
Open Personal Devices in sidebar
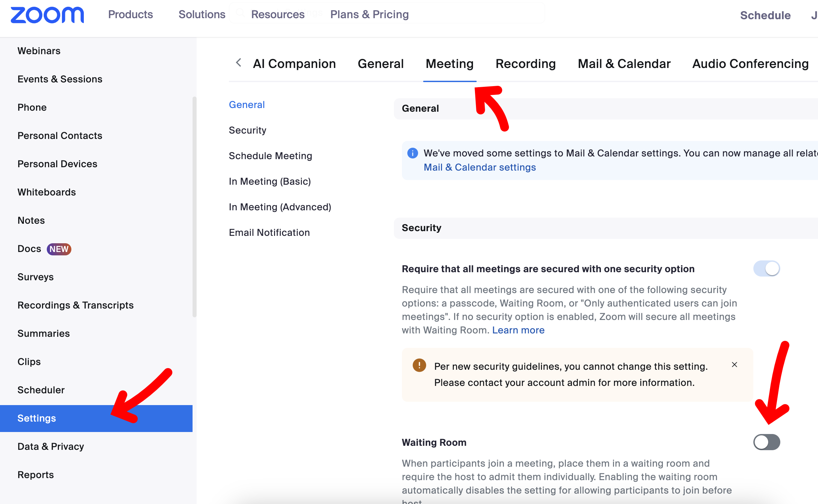tap(57, 164)
